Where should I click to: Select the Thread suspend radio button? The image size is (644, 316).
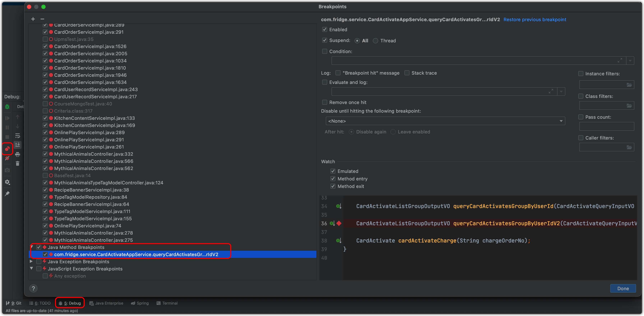pos(375,41)
